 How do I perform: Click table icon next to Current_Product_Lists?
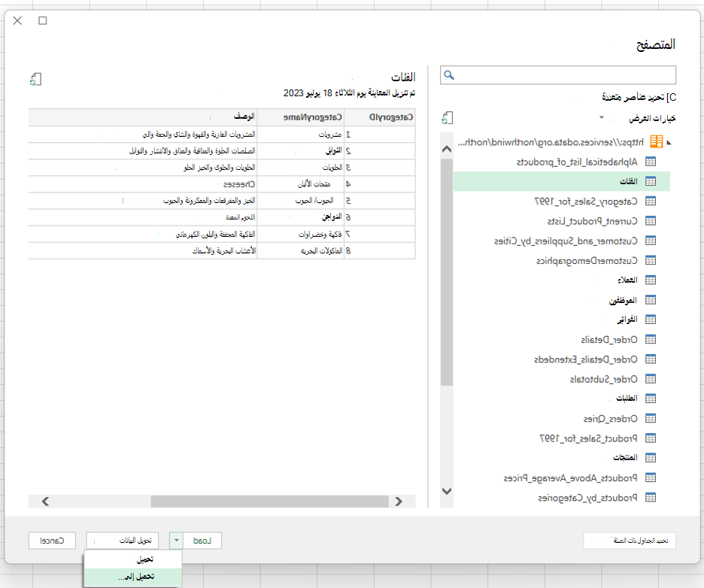[x=651, y=221]
